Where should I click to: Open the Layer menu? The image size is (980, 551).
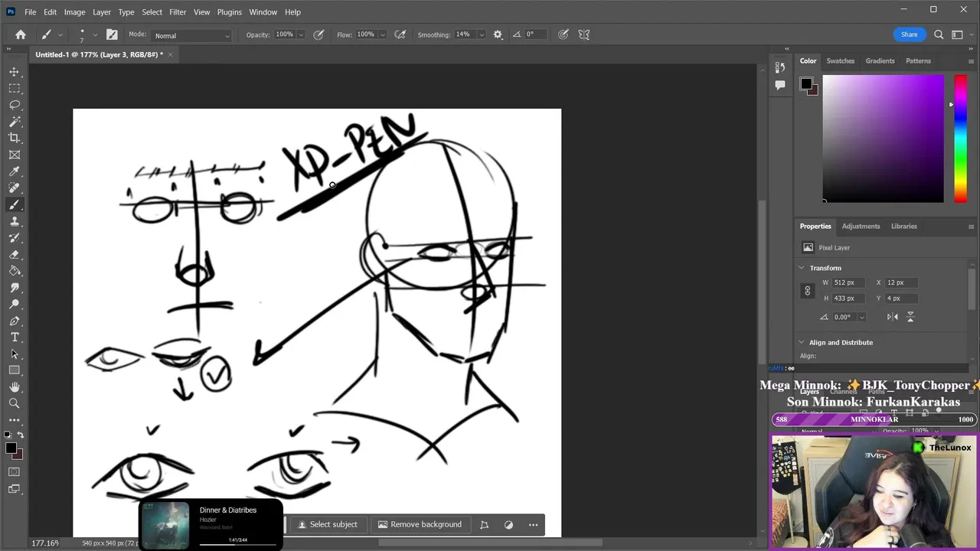[102, 11]
